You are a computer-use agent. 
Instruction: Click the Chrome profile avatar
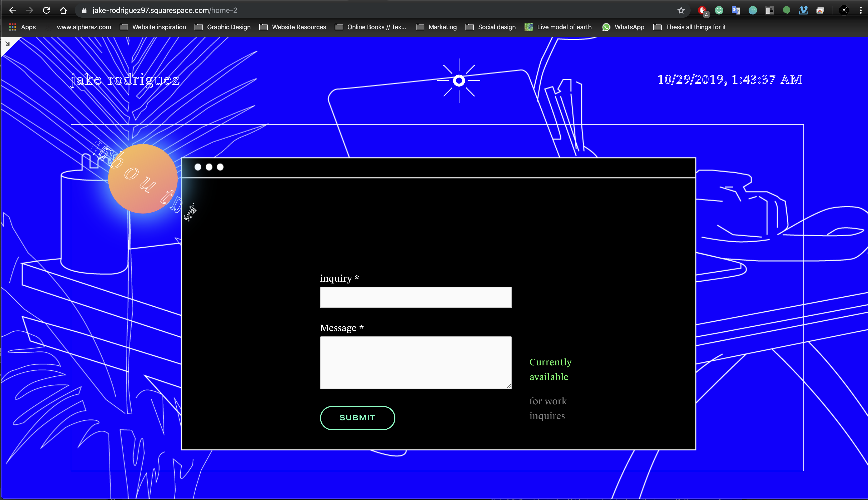pos(843,10)
